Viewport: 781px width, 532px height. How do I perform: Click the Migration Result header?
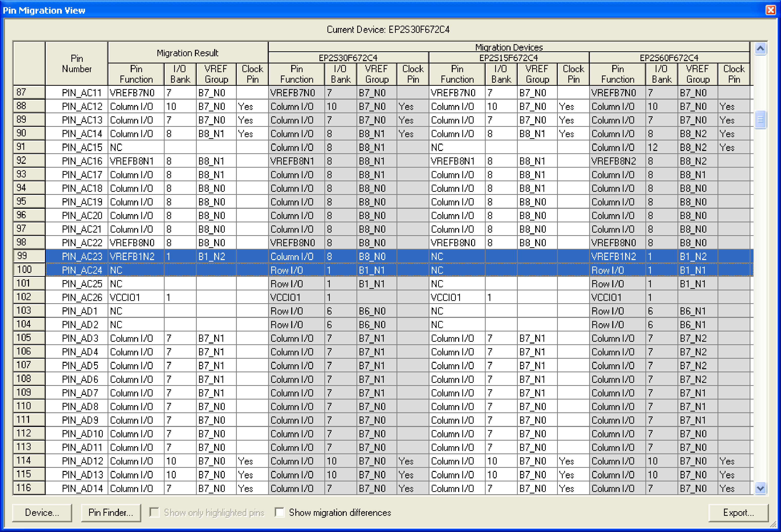pyautogui.click(x=187, y=53)
